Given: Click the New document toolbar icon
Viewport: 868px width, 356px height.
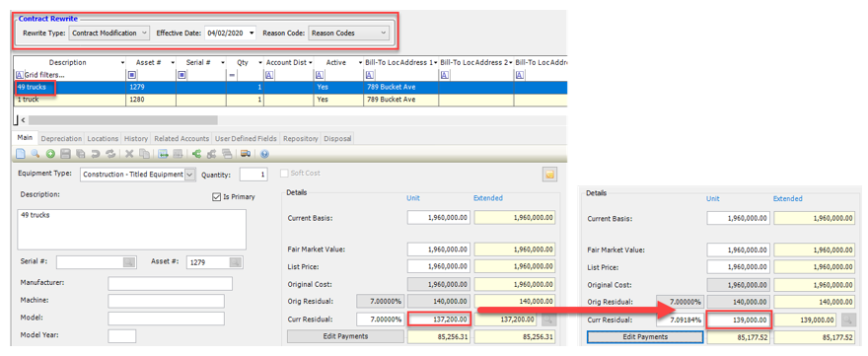Looking at the screenshot, I should coord(20,154).
